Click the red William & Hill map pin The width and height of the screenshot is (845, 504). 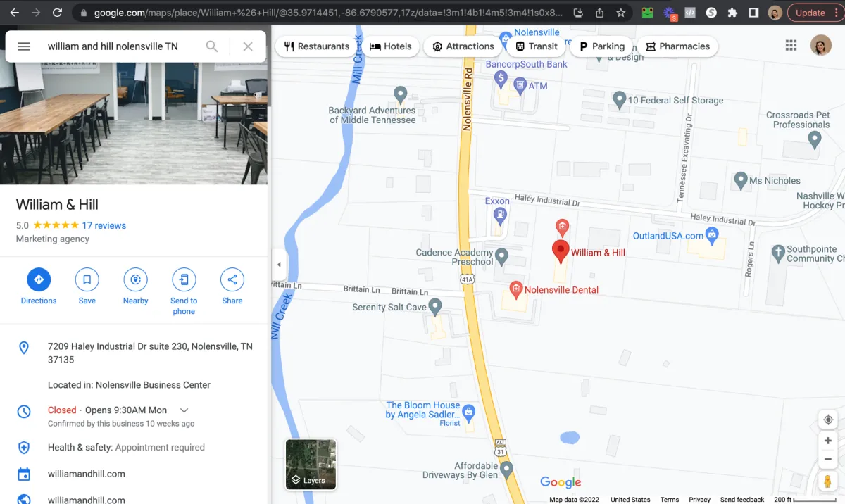point(561,251)
